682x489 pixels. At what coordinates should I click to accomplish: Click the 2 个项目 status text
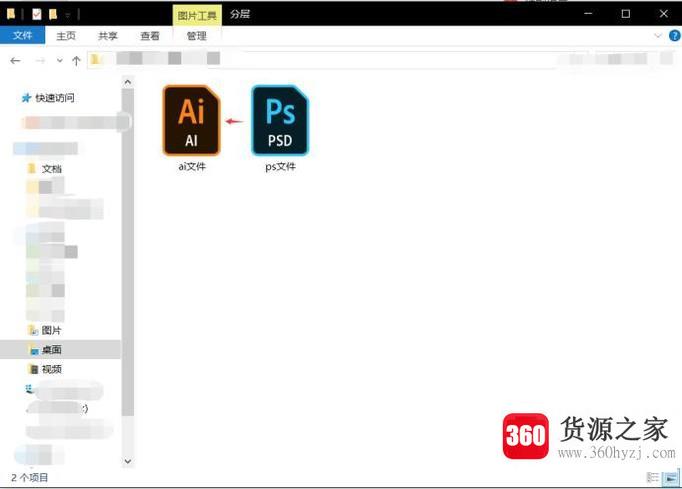29,477
